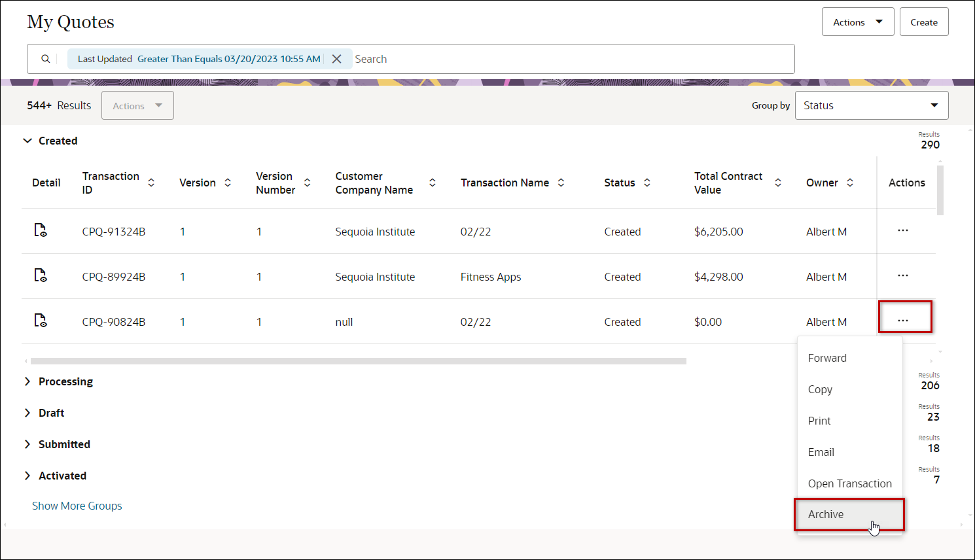Open the detail icon for CPQ-89924B
The image size is (975, 560).
pyautogui.click(x=41, y=275)
